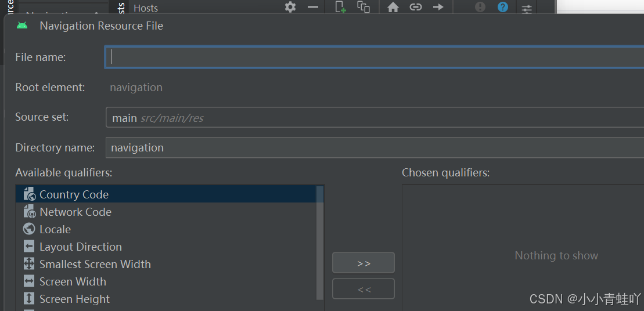644x311 pixels.
Task: Select Smallest Screen Width qualifier
Action: coord(166,264)
